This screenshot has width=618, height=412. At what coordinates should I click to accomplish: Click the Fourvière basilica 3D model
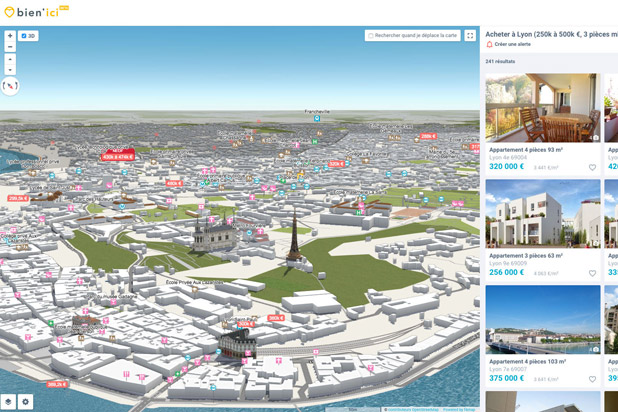(215, 233)
